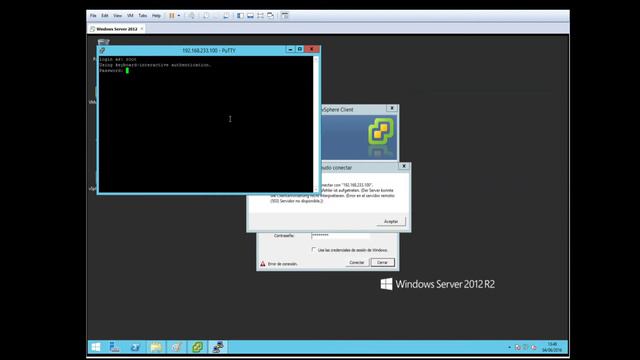Click the PuTTY window title icon
Image resolution: width=640 pixels, height=360 pixels.
click(x=102, y=51)
